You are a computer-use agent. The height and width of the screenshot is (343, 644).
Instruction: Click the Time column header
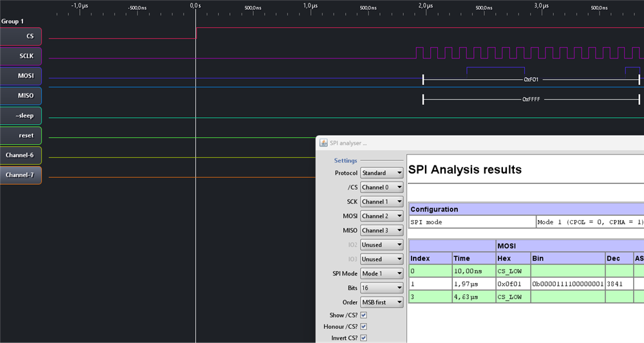tap(473, 259)
